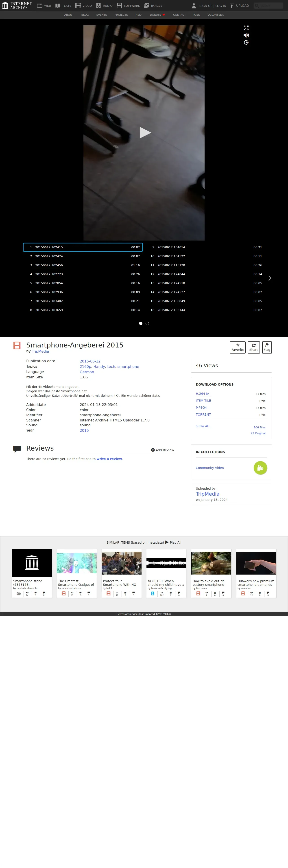The height and width of the screenshot is (868, 288).
Task: Click the write a review link
Action: coord(109,459)
